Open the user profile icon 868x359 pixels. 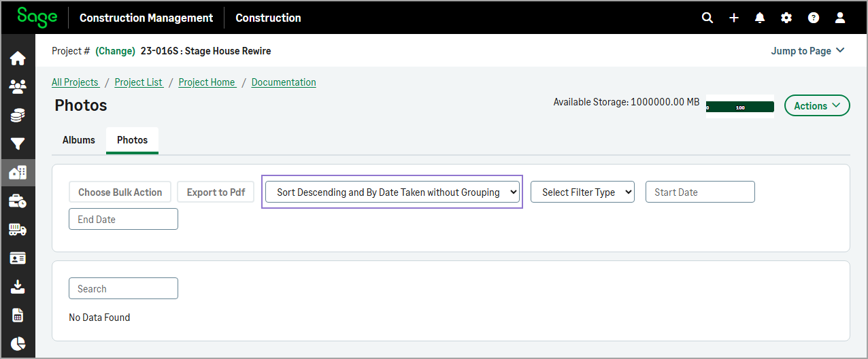tap(840, 18)
